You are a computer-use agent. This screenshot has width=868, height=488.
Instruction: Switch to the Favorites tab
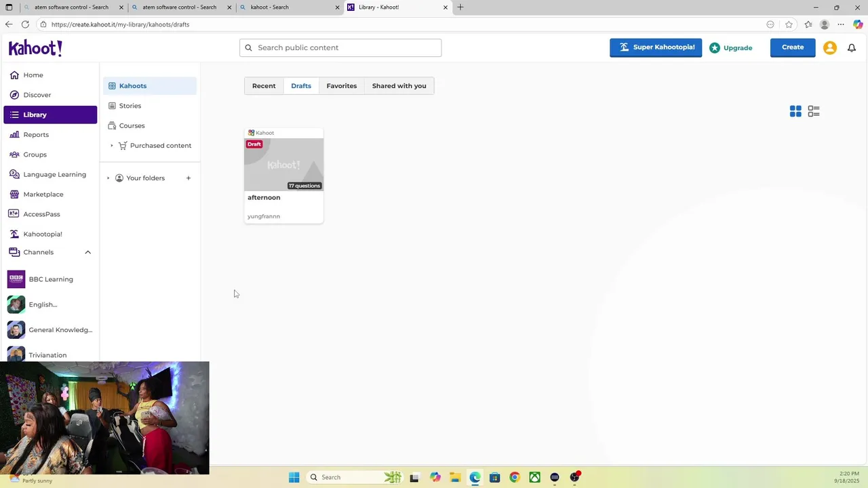pyautogui.click(x=342, y=86)
